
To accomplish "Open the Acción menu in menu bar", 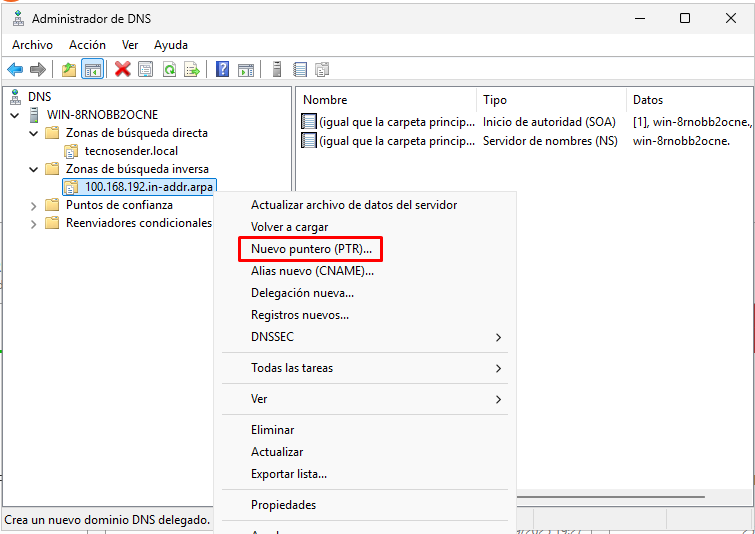I will pos(87,45).
